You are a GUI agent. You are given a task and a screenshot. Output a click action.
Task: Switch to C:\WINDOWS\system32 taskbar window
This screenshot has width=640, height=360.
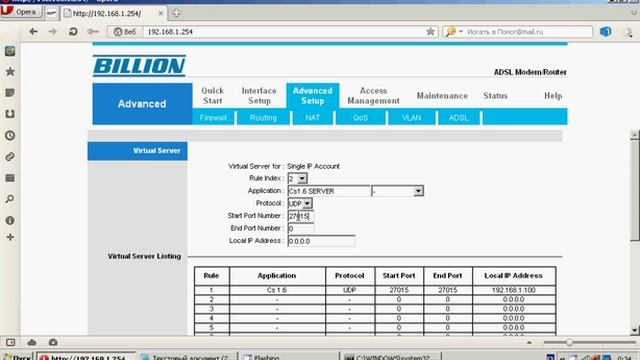(392, 357)
